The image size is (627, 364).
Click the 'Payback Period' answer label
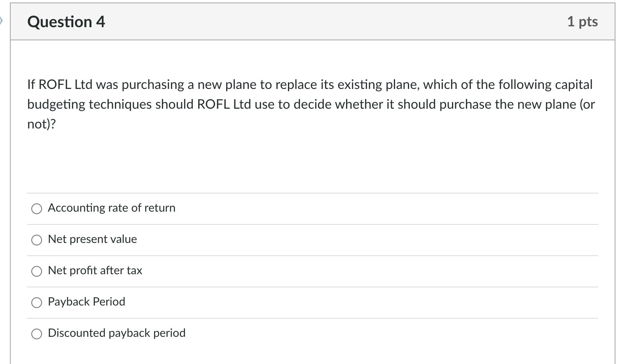click(x=87, y=302)
